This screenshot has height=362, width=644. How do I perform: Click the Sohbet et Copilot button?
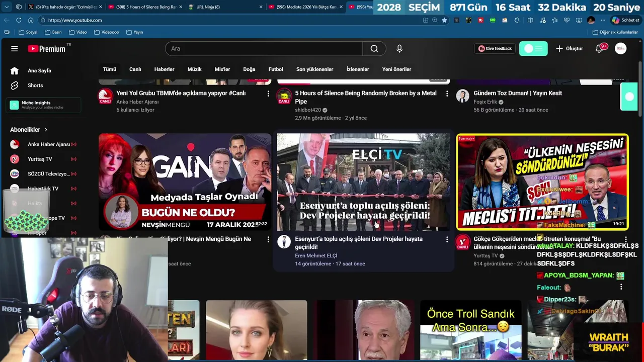click(625, 20)
